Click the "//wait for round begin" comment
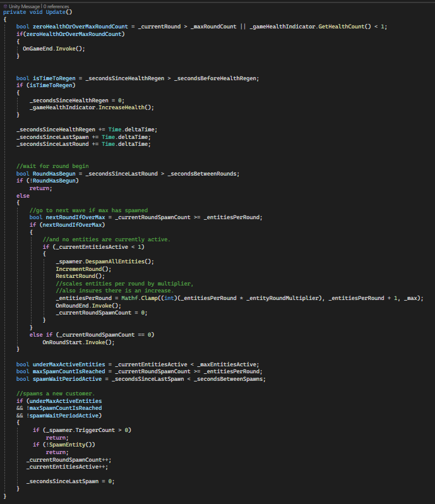 click(52, 166)
